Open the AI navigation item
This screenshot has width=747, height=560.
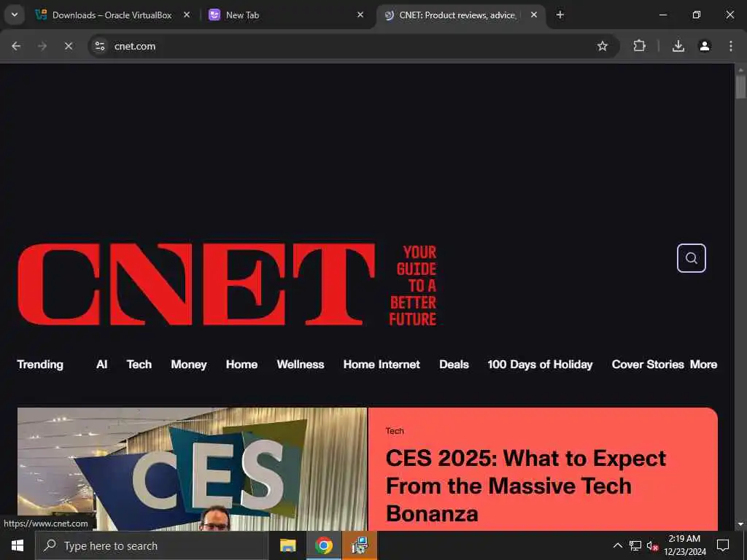101,365
